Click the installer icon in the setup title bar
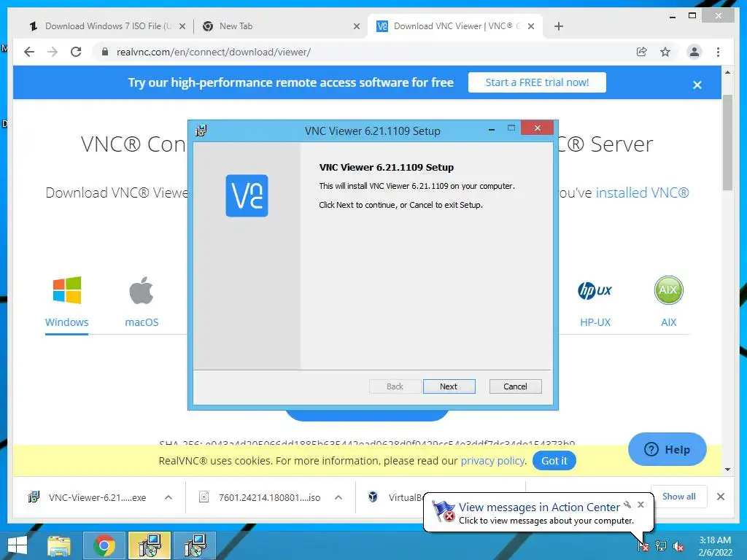Screen dimensions: 747x560 point(201,131)
